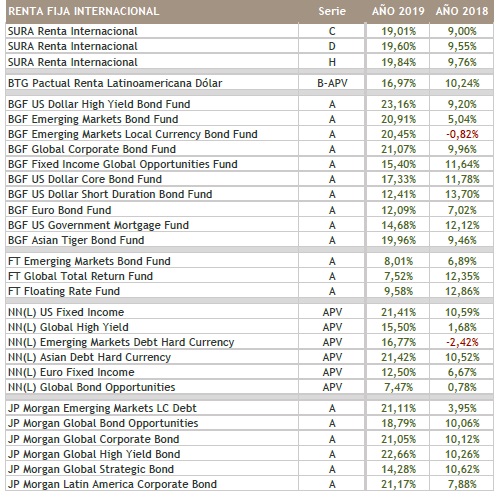
Task: Click BGF Asian Tiger Bond Fund name
Action: pyautogui.click(x=76, y=240)
